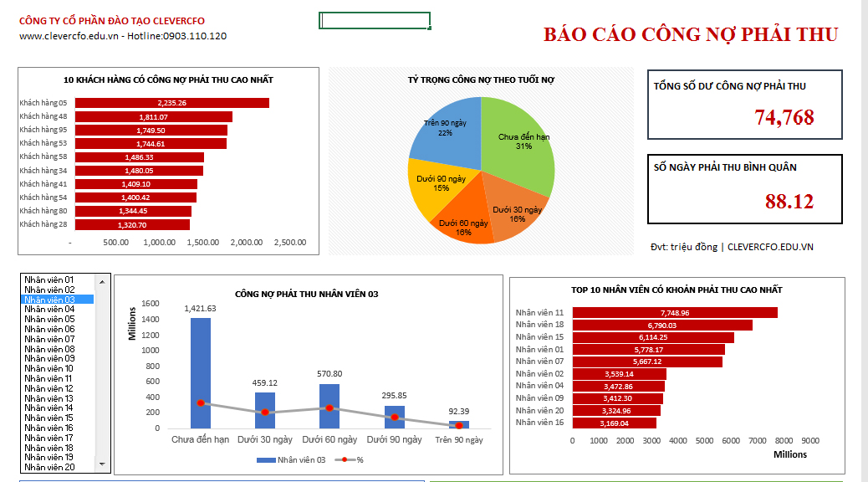Screen dimensions: 868x482
Task: Click the % line legend entry
Action: 348,460
